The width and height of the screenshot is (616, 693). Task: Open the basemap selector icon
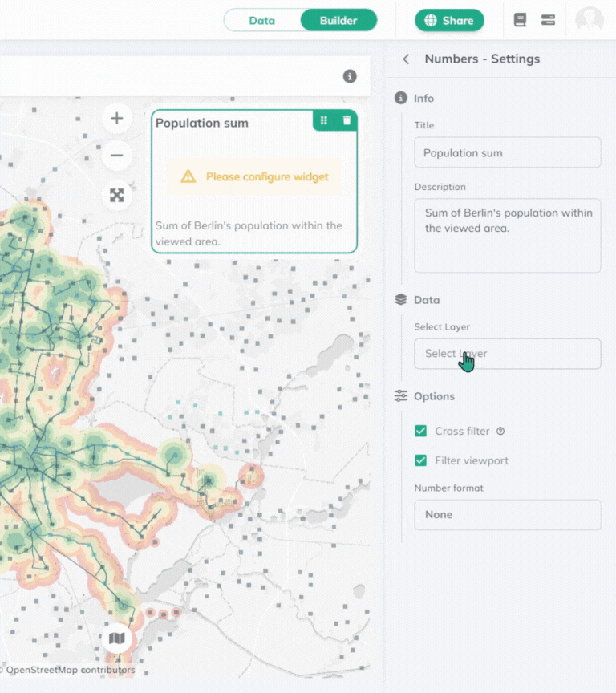click(x=117, y=638)
